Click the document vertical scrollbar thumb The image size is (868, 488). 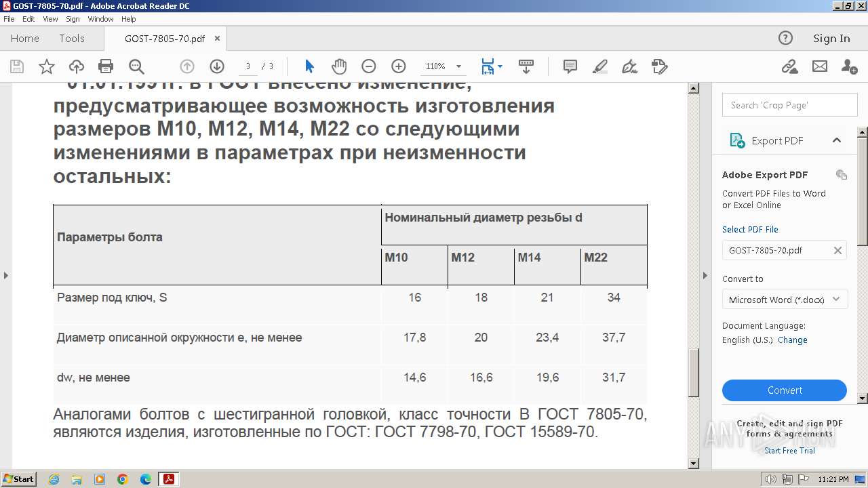pos(694,372)
